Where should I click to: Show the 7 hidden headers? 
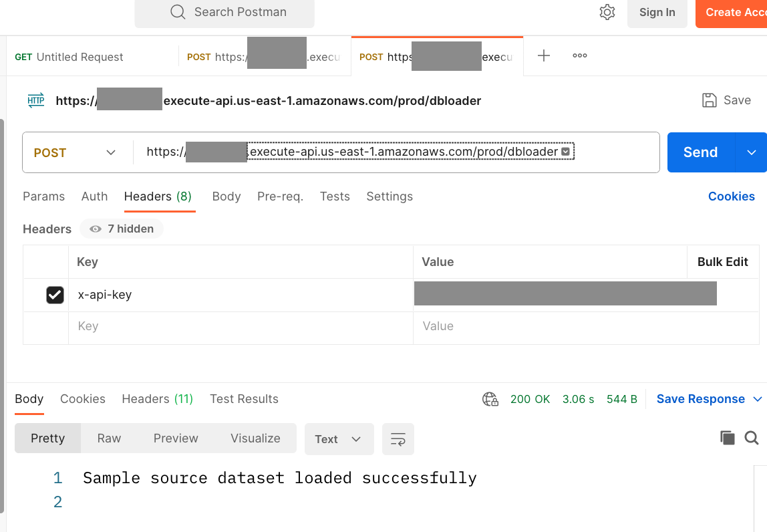click(122, 229)
